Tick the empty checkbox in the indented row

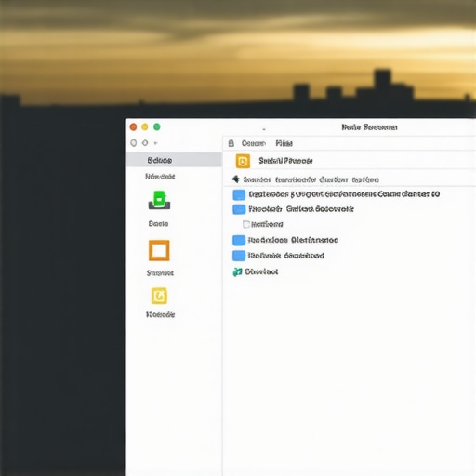coord(246,224)
